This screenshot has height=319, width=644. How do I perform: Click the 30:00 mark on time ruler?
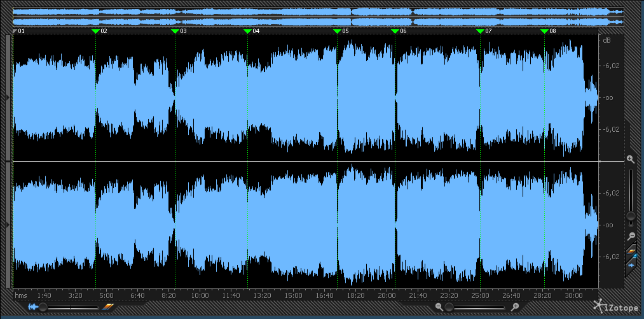click(574, 295)
